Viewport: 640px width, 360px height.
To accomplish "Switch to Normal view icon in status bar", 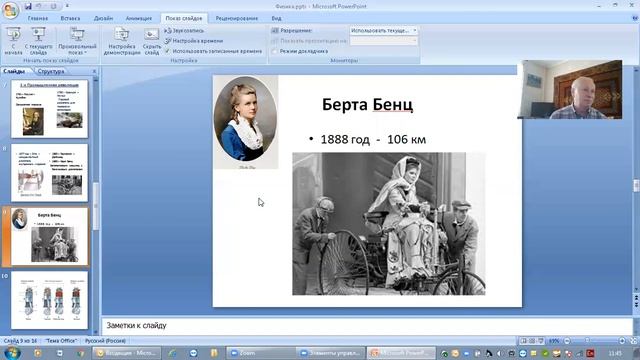I will 523,341.
